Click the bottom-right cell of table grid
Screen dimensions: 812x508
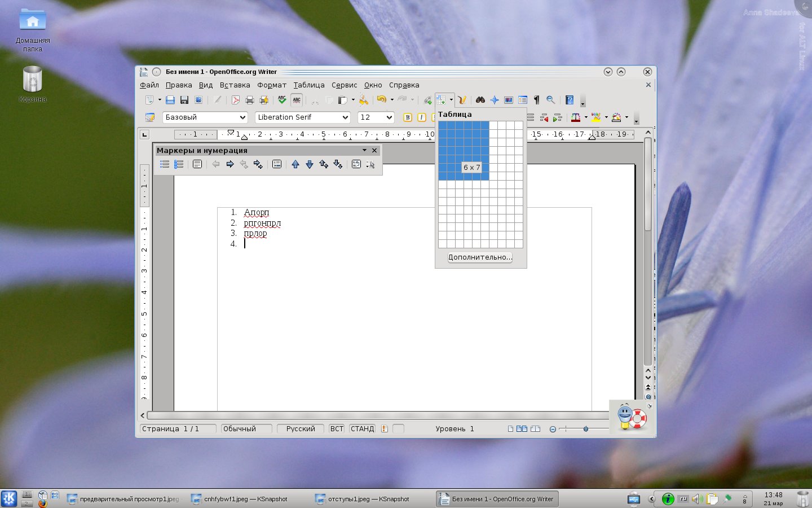(x=518, y=244)
